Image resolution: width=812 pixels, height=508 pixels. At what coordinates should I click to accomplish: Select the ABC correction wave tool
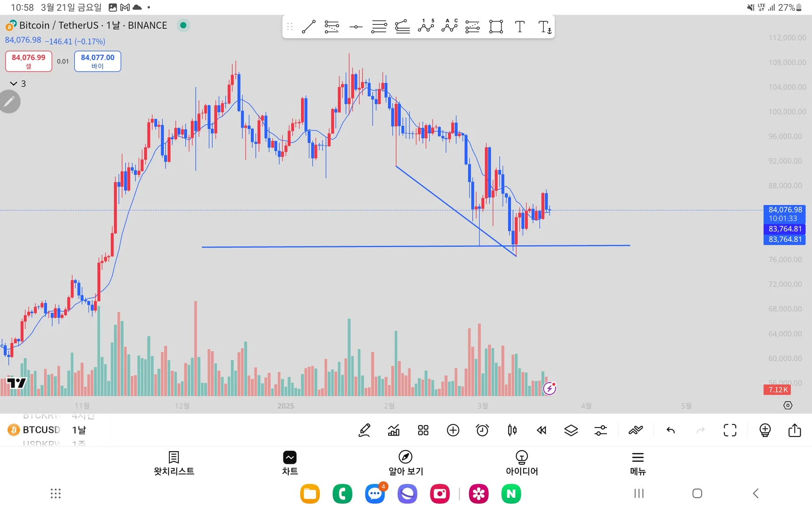click(x=449, y=26)
